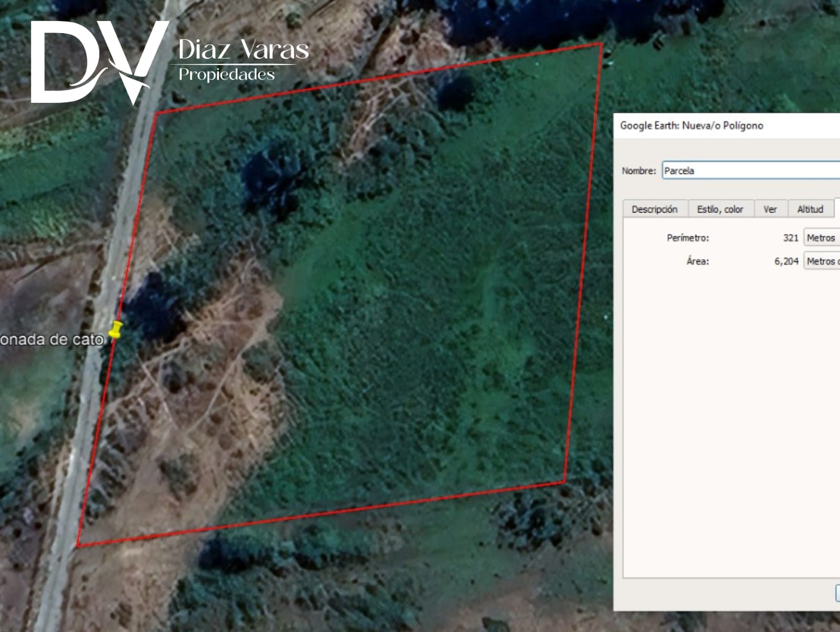The width and height of the screenshot is (840, 632).
Task: Click the perimeter value 321
Action: pos(790,238)
